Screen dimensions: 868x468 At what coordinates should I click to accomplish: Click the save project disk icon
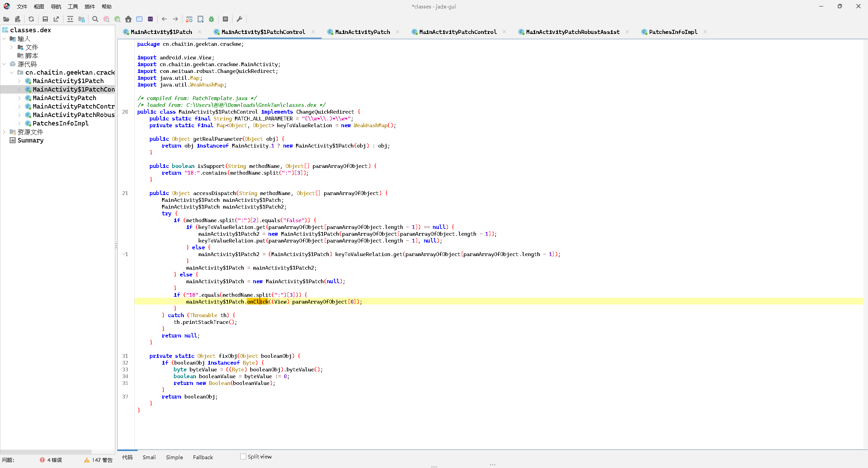point(45,19)
